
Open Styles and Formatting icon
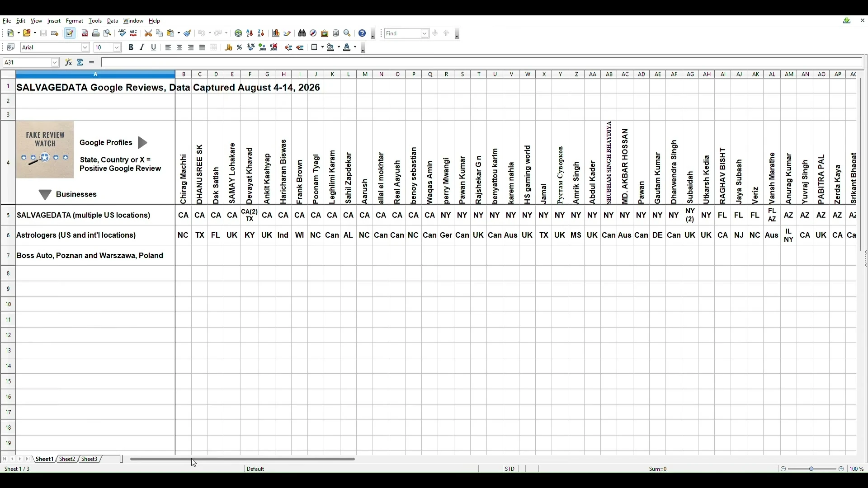[x=11, y=47]
